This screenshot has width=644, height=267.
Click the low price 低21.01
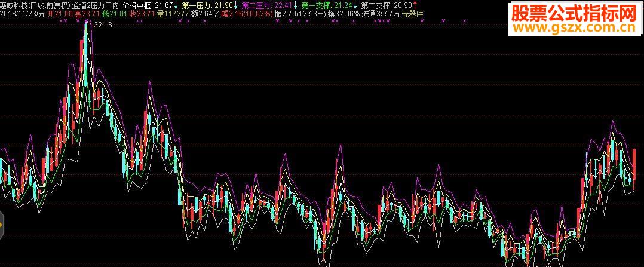coord(115,14)
